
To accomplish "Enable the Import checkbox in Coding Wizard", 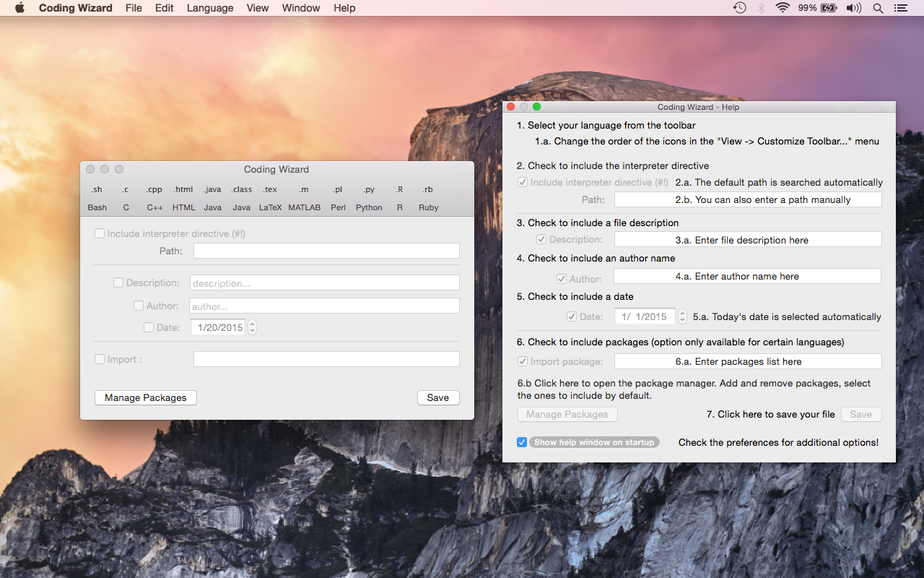I will [x=100, y=359].
